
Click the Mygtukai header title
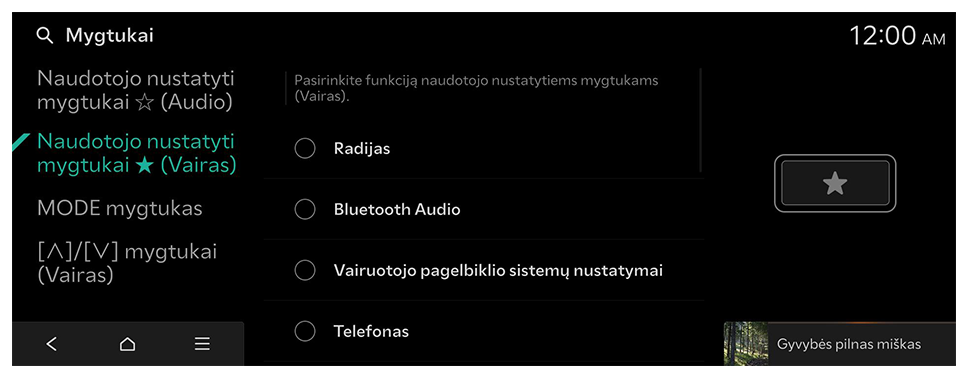(110, 36)
